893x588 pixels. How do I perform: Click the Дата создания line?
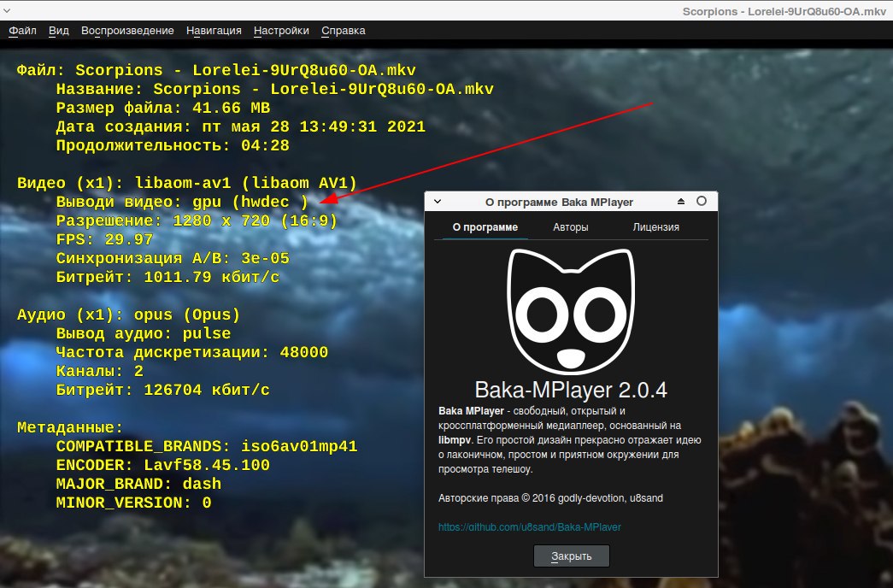point(240,126)
